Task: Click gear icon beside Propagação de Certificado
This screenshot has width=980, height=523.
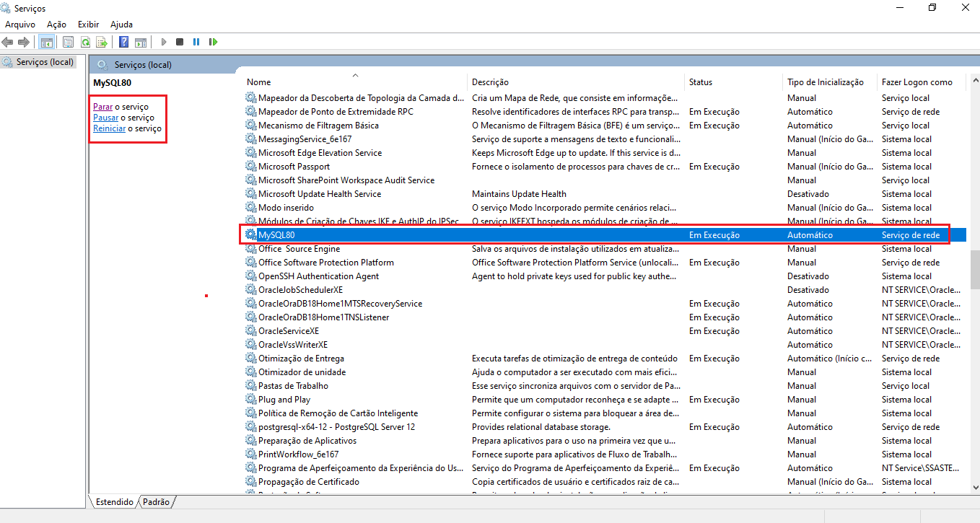Action: [x=250, y=482]
